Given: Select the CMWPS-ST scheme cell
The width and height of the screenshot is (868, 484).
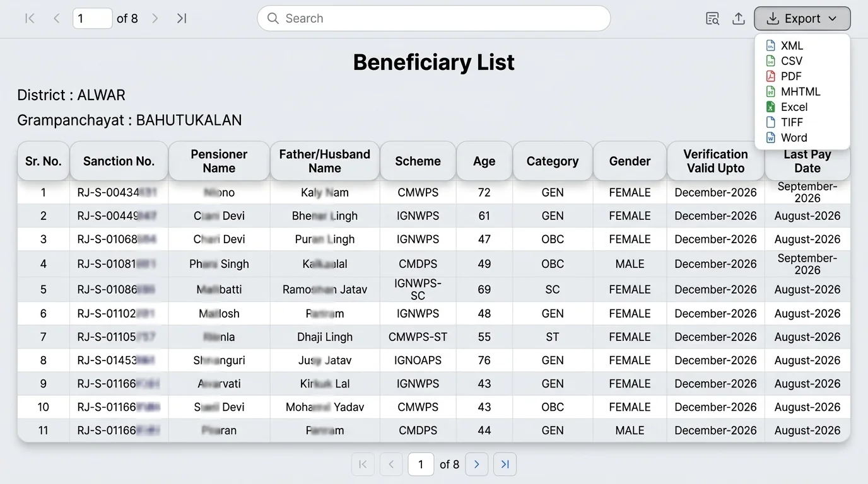Looking at the screenshot, I should (x=418, y=337).
